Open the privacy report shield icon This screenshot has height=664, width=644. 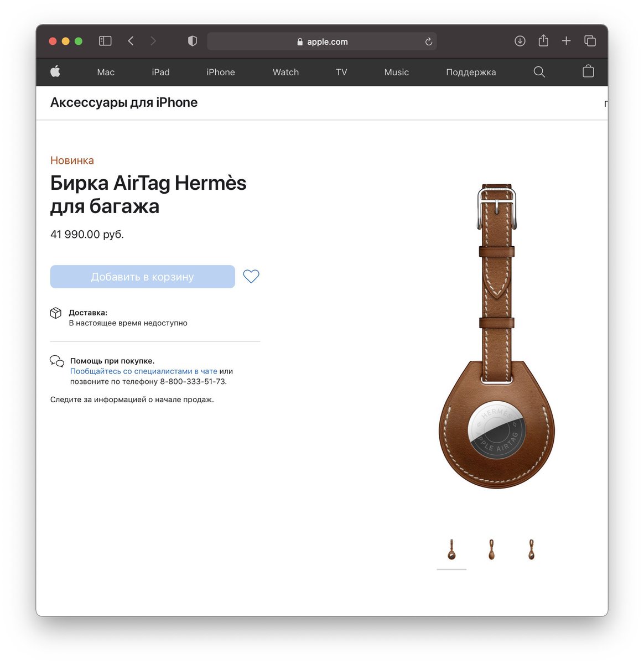coord(193,41)
